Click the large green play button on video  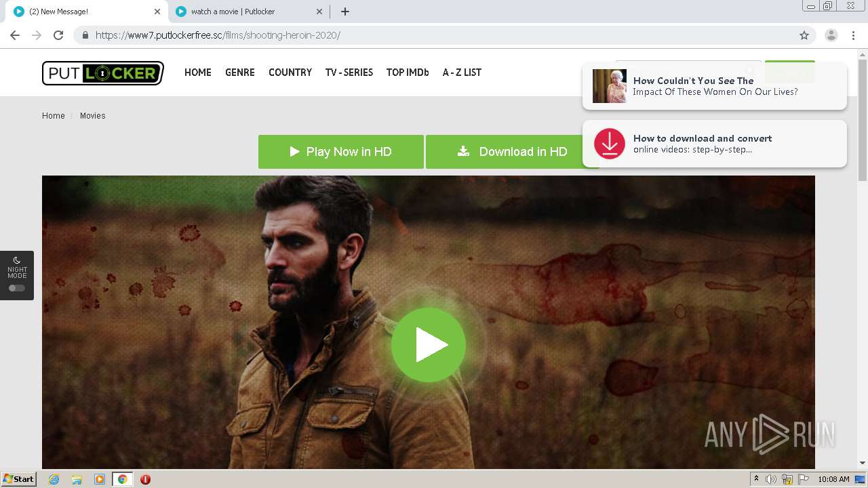click(429, 345)
